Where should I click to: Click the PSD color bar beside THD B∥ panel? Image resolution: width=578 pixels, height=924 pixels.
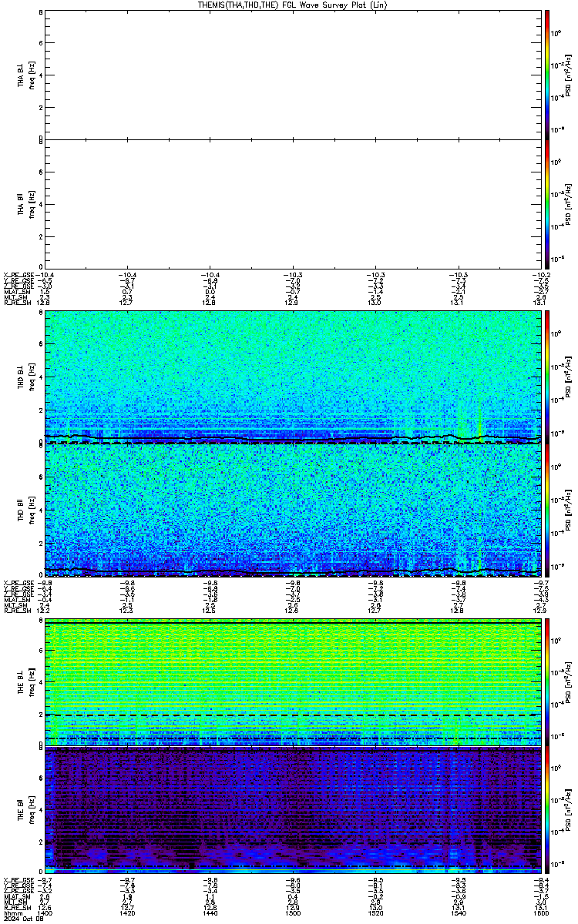pyautogui.click(x=547, y=509)
